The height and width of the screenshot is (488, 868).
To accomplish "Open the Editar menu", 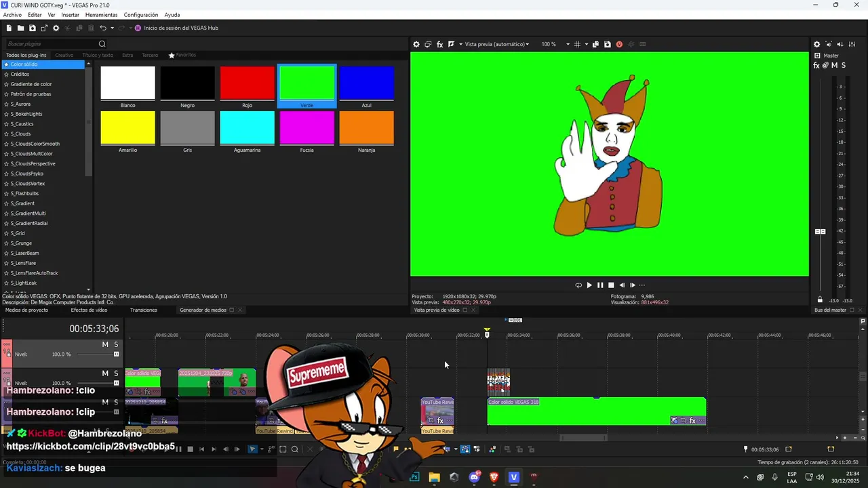I will [x=35, y=15].
